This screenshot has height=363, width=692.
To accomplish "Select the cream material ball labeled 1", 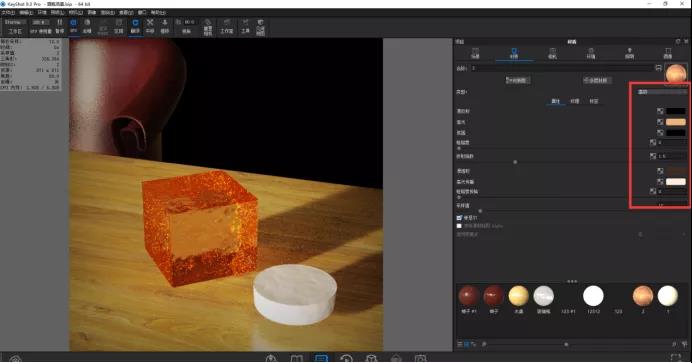I will pos(668,296).
